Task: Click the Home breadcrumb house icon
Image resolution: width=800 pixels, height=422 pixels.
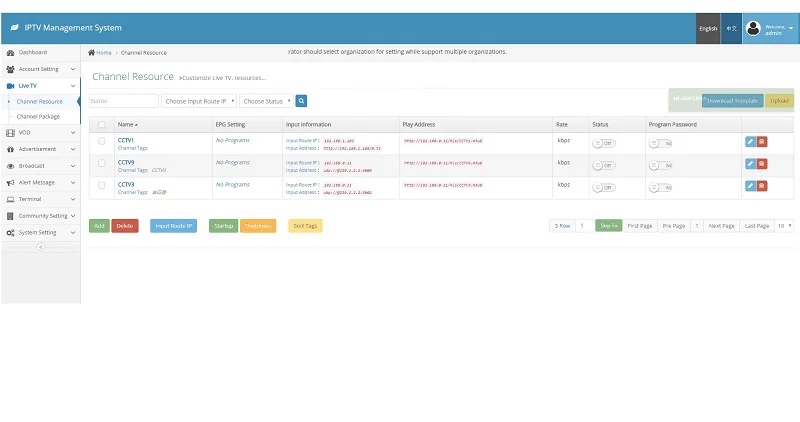Action: pyautogui.click(x=91, y=53)
